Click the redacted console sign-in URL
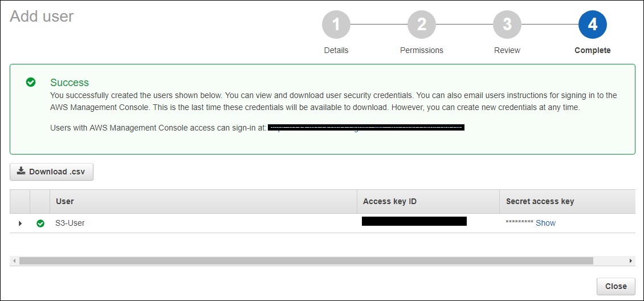Viewport: 644px width, 301px height. pyautogui.click(x=366, y=128)
